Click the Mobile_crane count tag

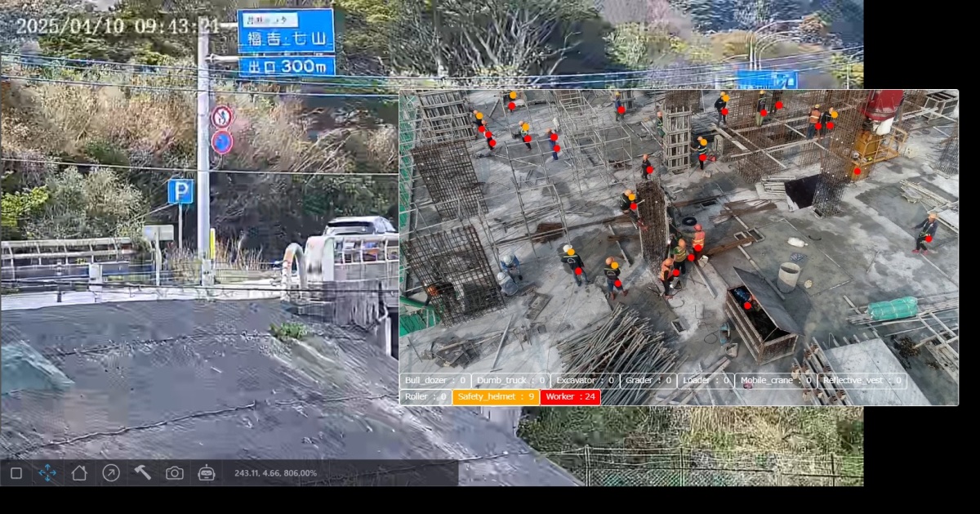coord(775,381)
